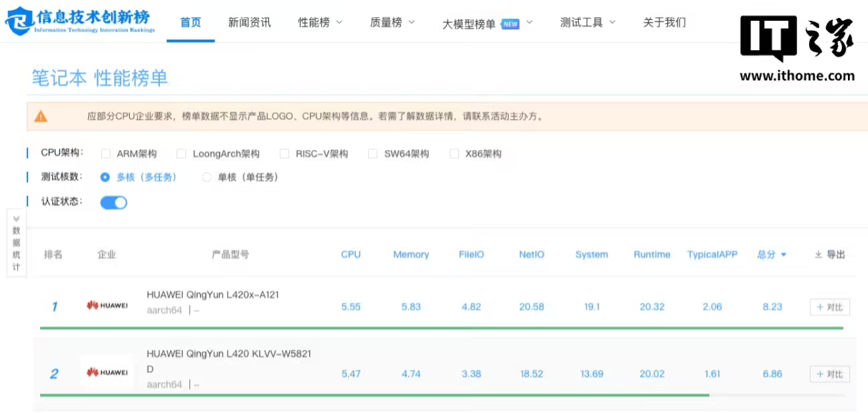The width and height of the screenshot is (868, 413).
Task: Click 对比 button for QingYun L420x-A121
Action: point(829,307)
